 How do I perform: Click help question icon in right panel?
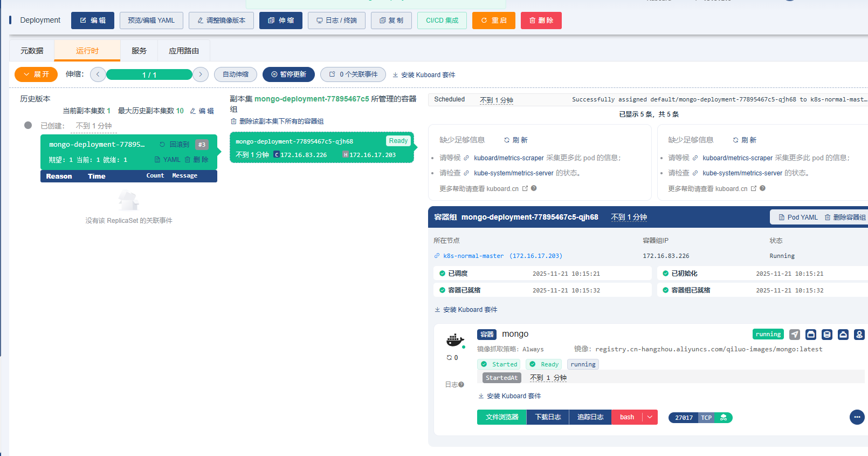[762, 188]
